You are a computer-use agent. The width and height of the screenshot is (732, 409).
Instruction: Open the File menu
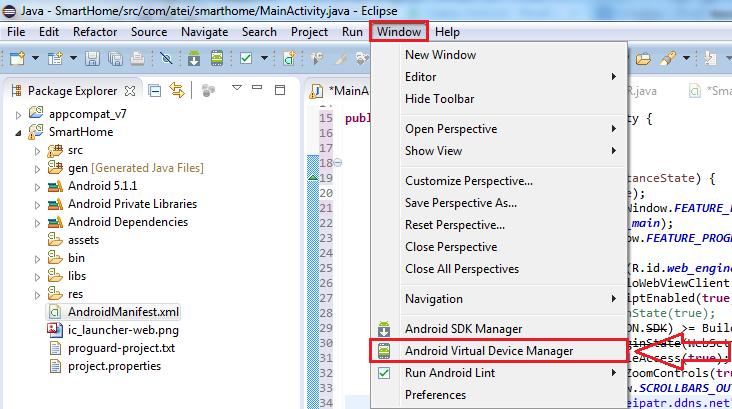(16, 32)
